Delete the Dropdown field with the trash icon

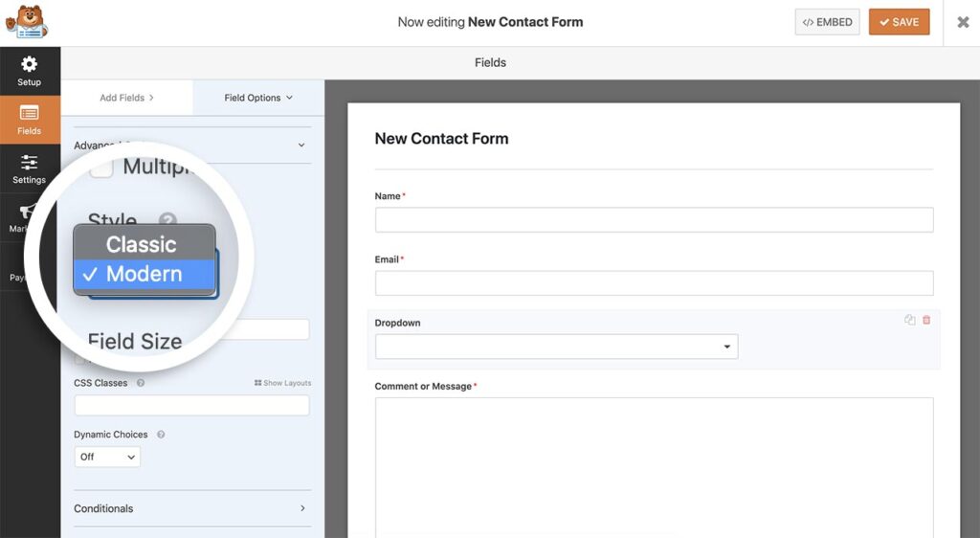point(926,320)
